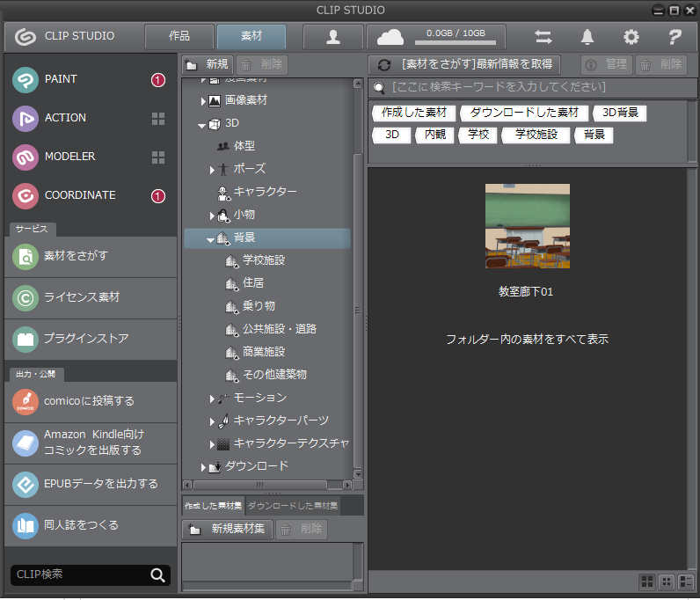Switch to detailed list view
The width and height of the screenshot is (700, 600).
[686, 582]
